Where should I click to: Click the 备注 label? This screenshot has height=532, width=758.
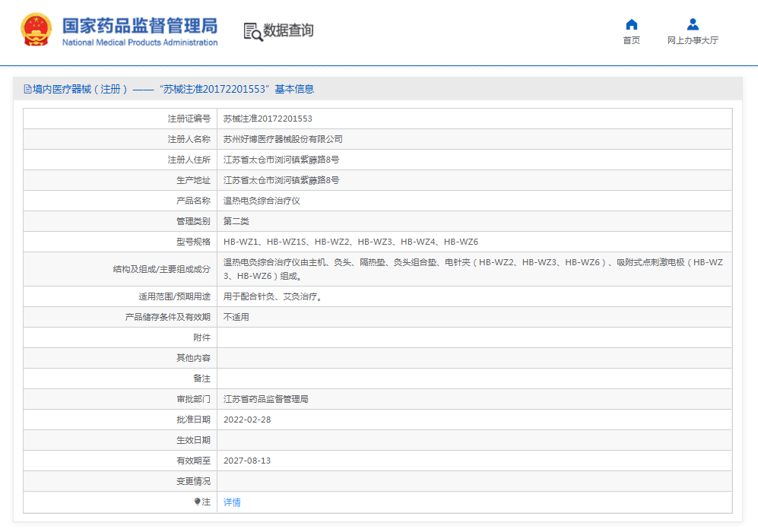pyautogui.click(x=202, y=378)
